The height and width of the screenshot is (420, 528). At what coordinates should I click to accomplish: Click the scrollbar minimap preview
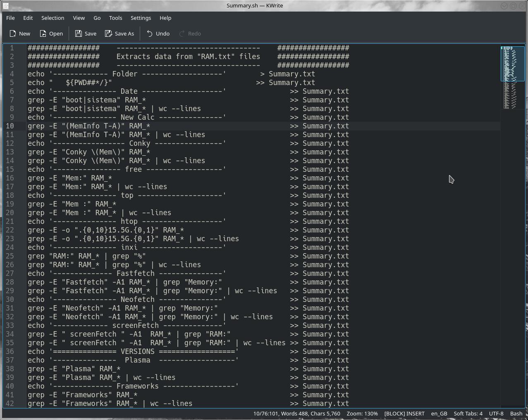[513, 78]
